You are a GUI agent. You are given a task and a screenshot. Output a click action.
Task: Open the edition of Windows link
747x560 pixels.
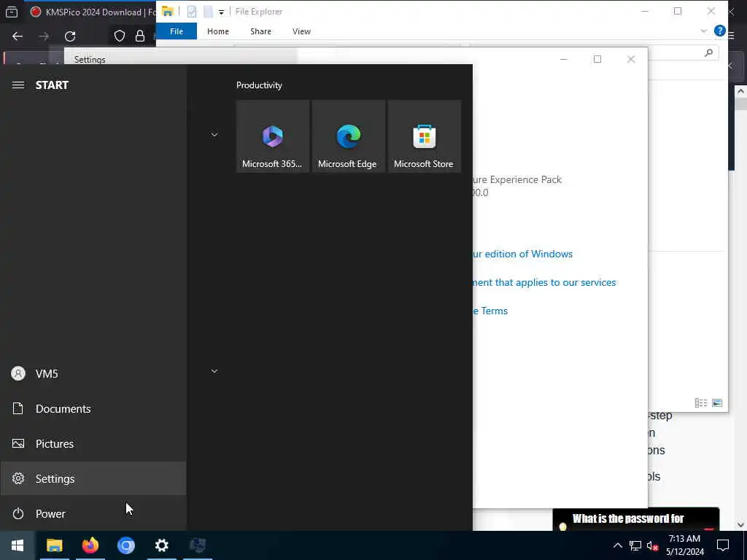tap(522, 254)
